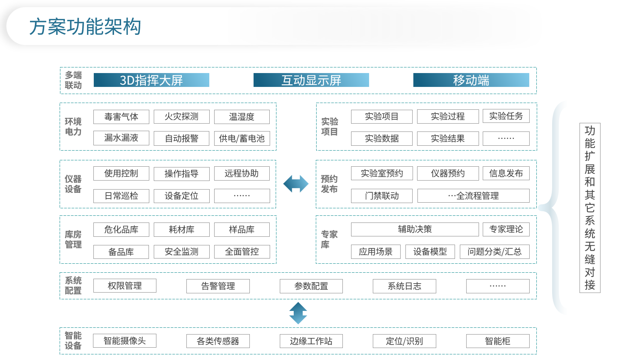Click the 问题分类/汇总 box
644x360 pixels.
(x=494, y=252)
